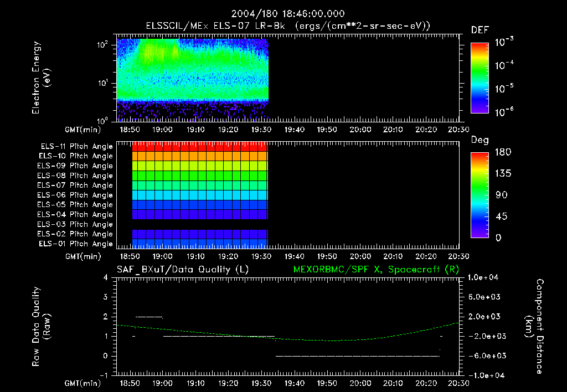Click the 20:30 tick under the data quality panel
Image resolution: width=567 pixels, height=392 pixels.
[458, 383]
